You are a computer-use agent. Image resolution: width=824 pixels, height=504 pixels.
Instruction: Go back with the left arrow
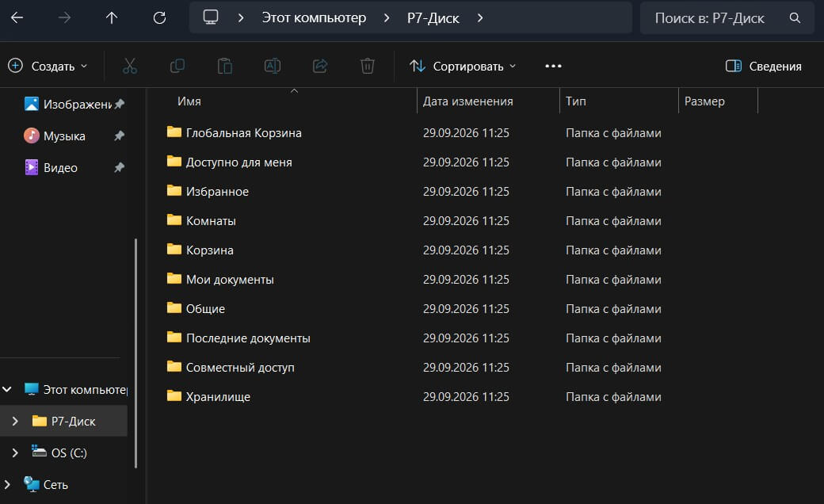pyautogui.click(x=17, y=18)
